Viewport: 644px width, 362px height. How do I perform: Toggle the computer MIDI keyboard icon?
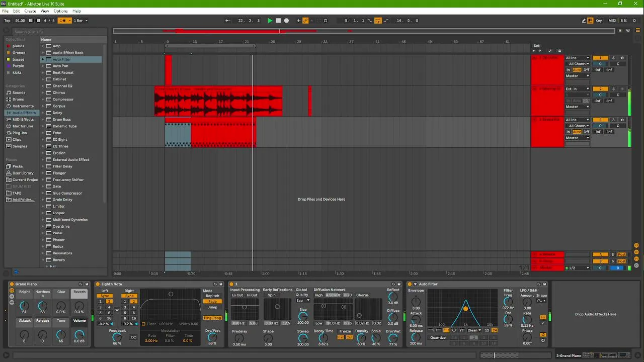590,21
